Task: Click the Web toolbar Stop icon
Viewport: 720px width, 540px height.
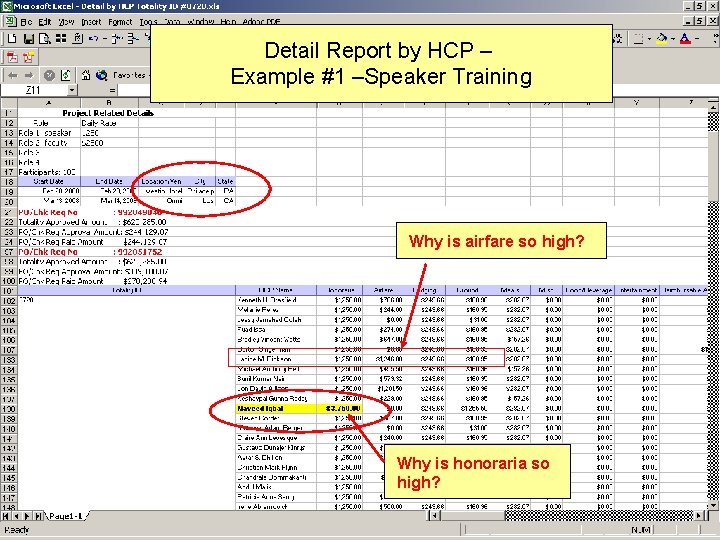Action: click(49, 75)
